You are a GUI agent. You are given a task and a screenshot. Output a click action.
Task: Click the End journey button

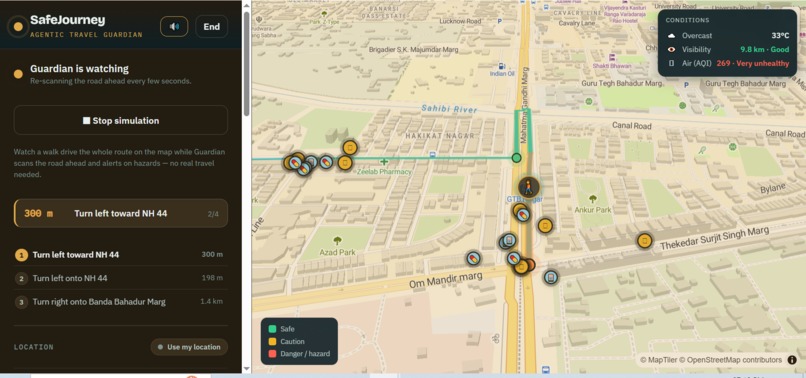211,27
